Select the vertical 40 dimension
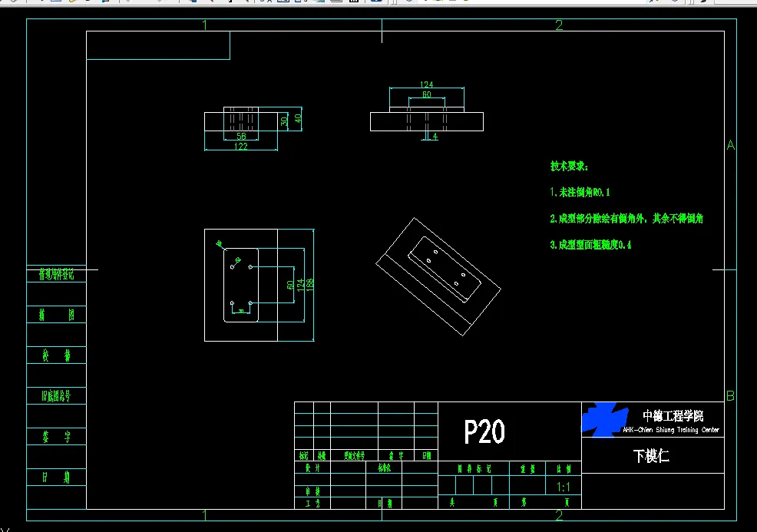The image size is (757, 532). click(x=298, y=117)
